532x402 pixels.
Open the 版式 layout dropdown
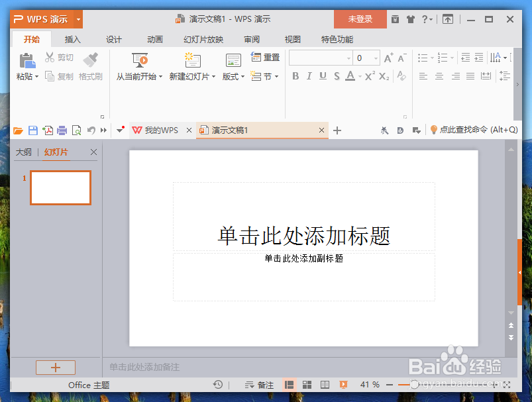(233, 77)
